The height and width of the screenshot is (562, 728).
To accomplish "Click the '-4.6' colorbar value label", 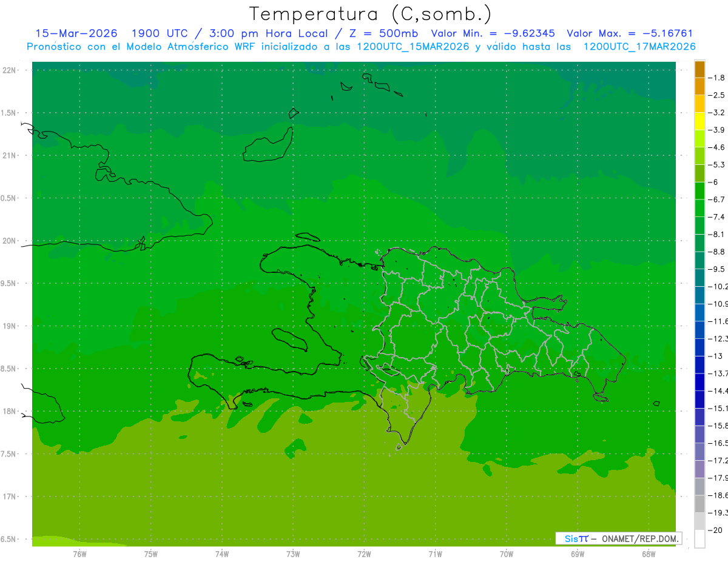I will click(x=716, y=147).
